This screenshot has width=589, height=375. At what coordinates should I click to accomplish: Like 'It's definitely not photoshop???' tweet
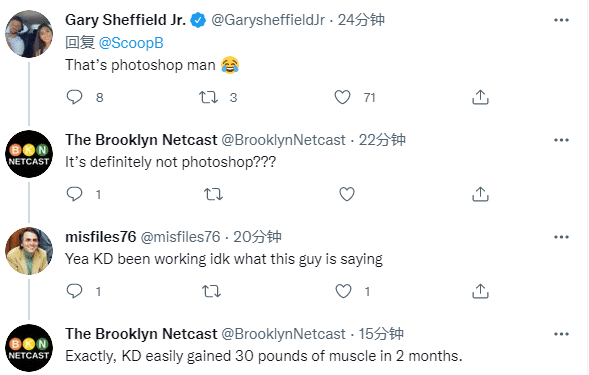click(347, 194)
